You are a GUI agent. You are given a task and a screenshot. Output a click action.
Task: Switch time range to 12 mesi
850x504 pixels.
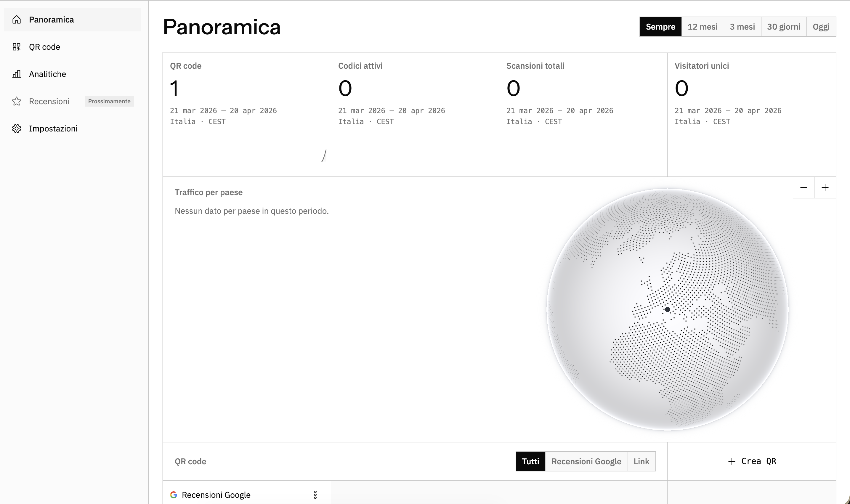pyautogui.click(x=702, y=26)
